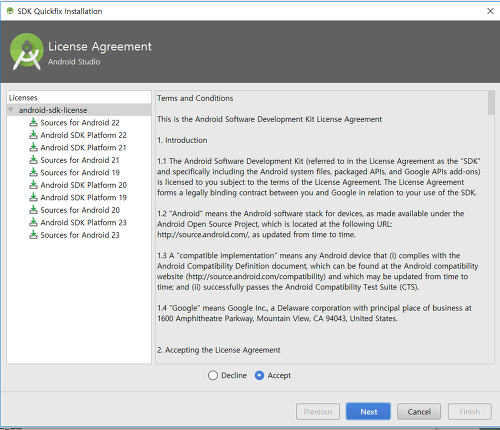Select 'Sources for Android 23' entry
This screenshot has width=500, height=430.
pos(80,235)
